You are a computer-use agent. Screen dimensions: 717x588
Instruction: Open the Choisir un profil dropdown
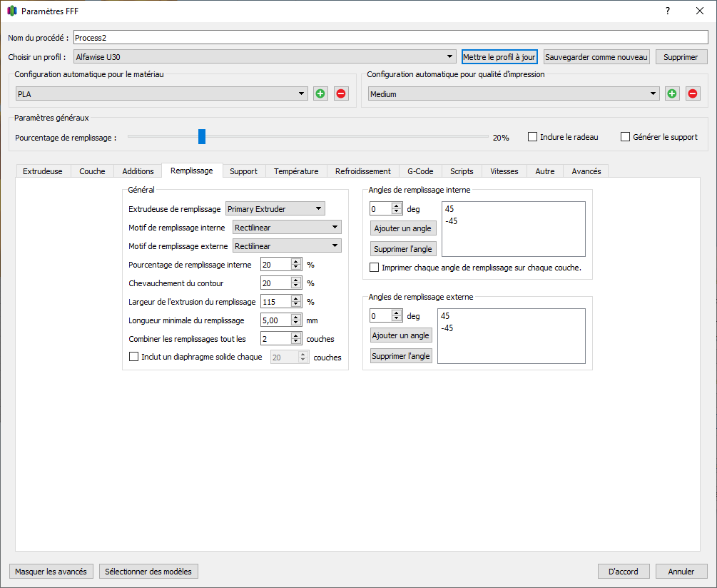click(265, 56)
